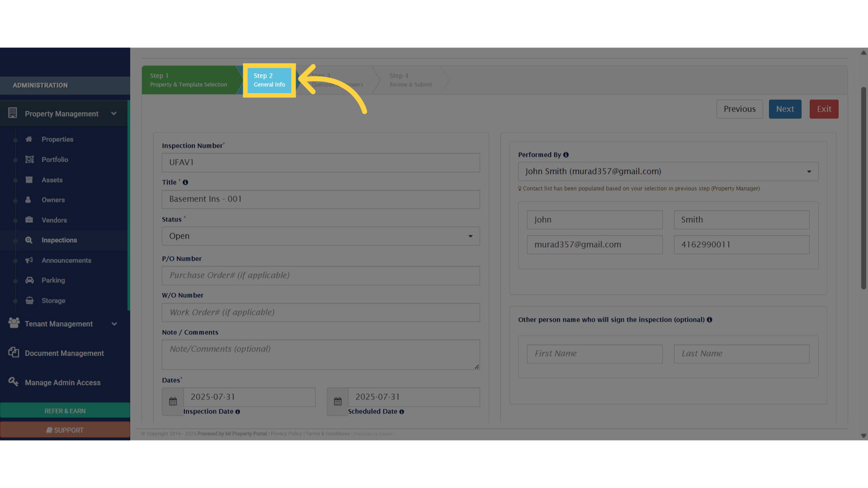Click the performer last name field Smith

pos(742,220)
